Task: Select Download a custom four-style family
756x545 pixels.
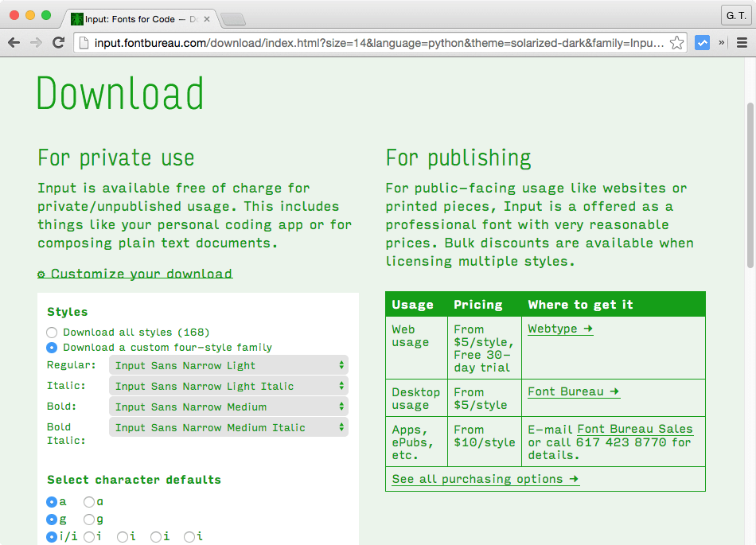Action: (x=52, y=348)
